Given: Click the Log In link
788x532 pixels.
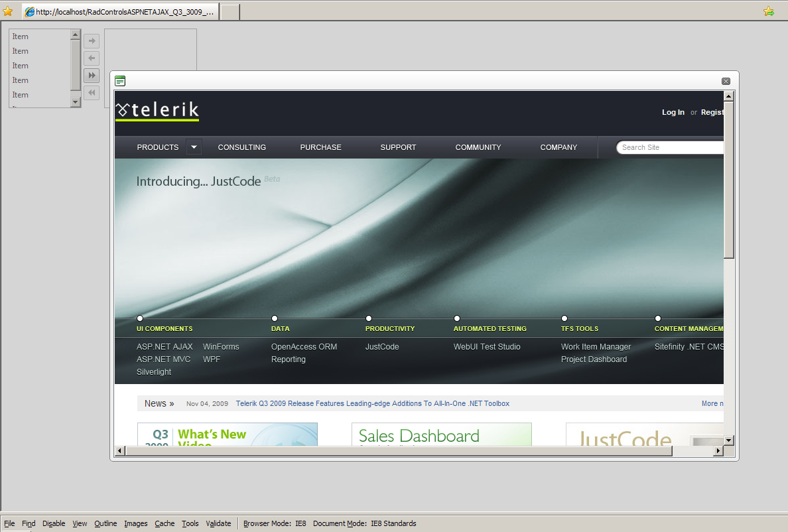Looking at the screenshot, I should (673, 112).
